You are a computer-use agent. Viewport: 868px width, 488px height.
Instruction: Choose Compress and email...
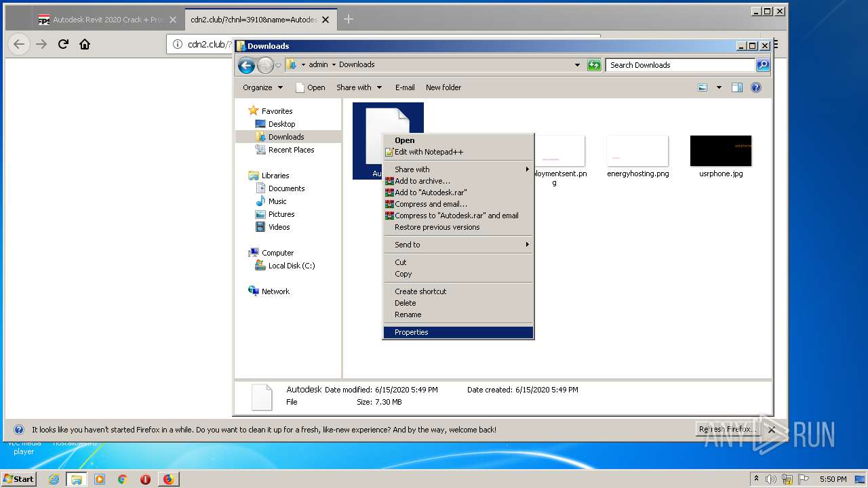pyautogui.click(x=458, y=204)
